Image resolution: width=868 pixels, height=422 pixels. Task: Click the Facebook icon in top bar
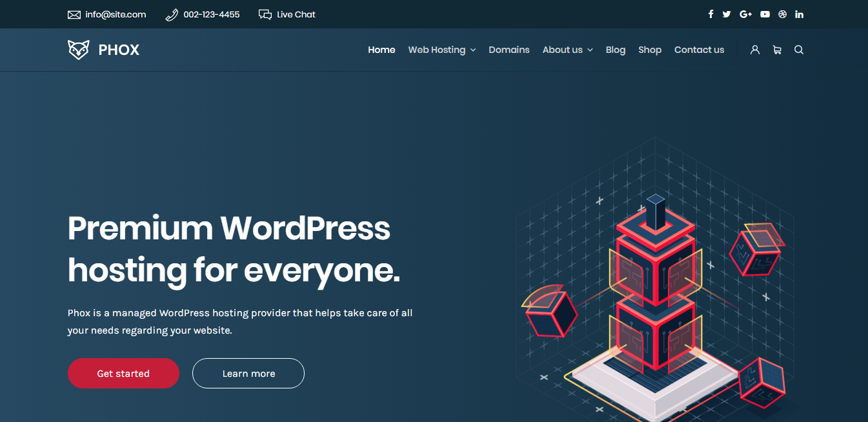pos(711,14)
